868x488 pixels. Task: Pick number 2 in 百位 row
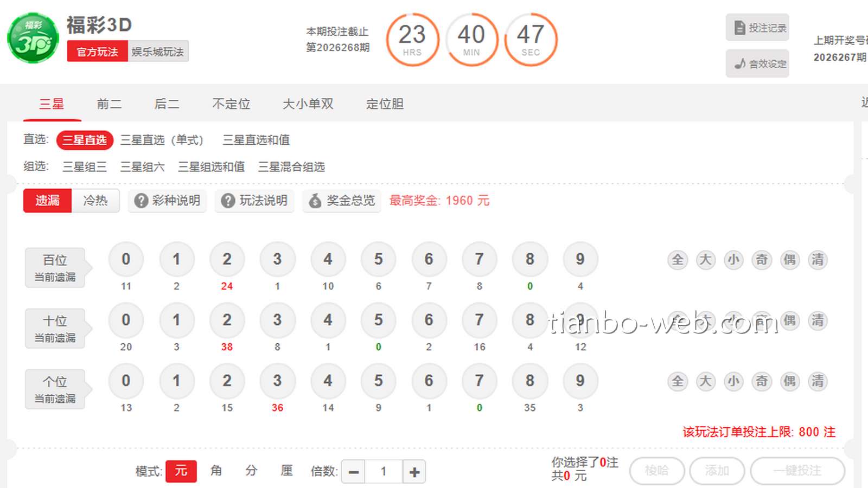point(227,259)
